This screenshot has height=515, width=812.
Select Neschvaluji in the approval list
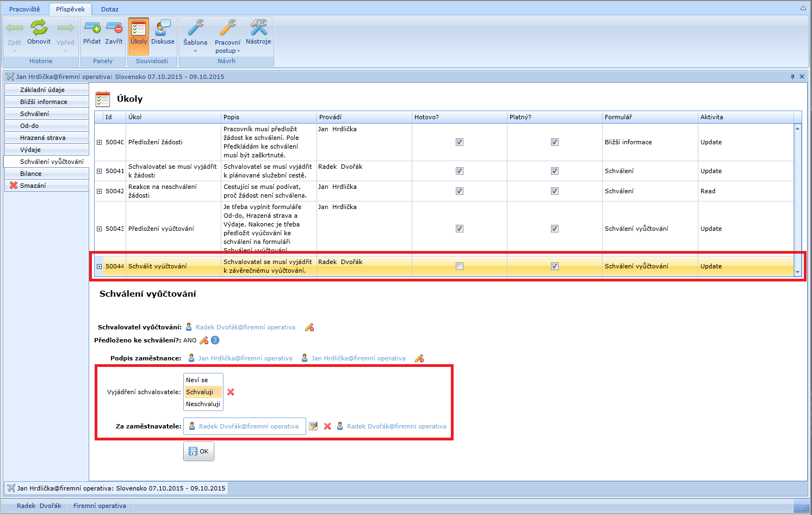coord(203,404)
